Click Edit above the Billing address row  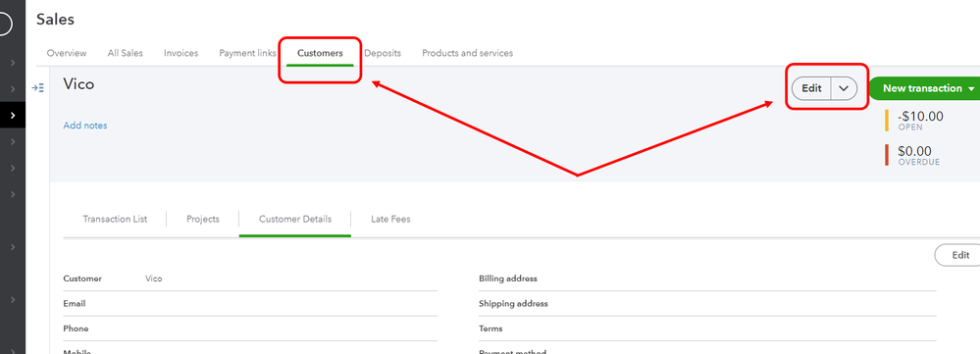[959, 255]
